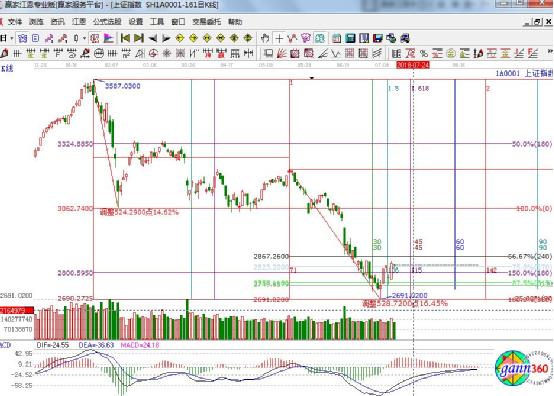Screen dimensions: 554x396
Task: Jump to first bar with green skip-back icon
Action: coord(125,38)
